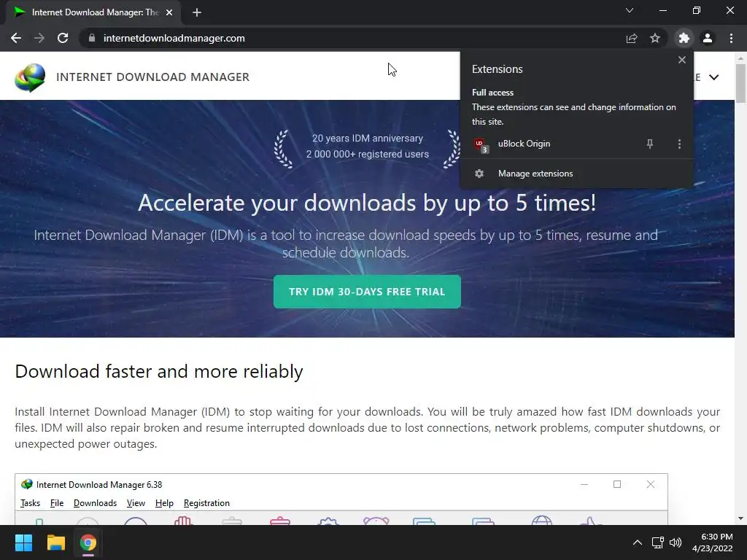Reload the current page
Image resolution: width=747 pixels, height=560 pixels.
(x=63, y=38)
